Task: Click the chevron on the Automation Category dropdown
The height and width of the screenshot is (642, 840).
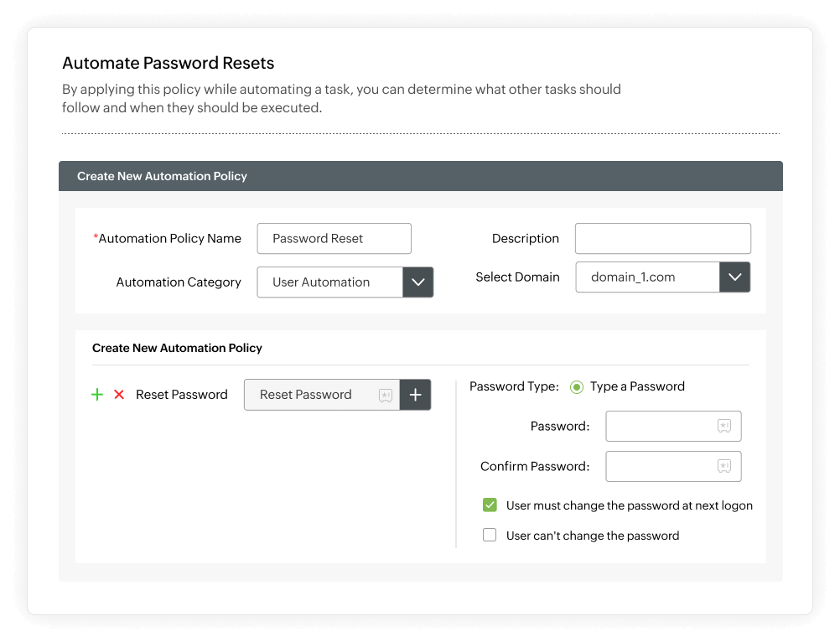Action: point(417,282)
